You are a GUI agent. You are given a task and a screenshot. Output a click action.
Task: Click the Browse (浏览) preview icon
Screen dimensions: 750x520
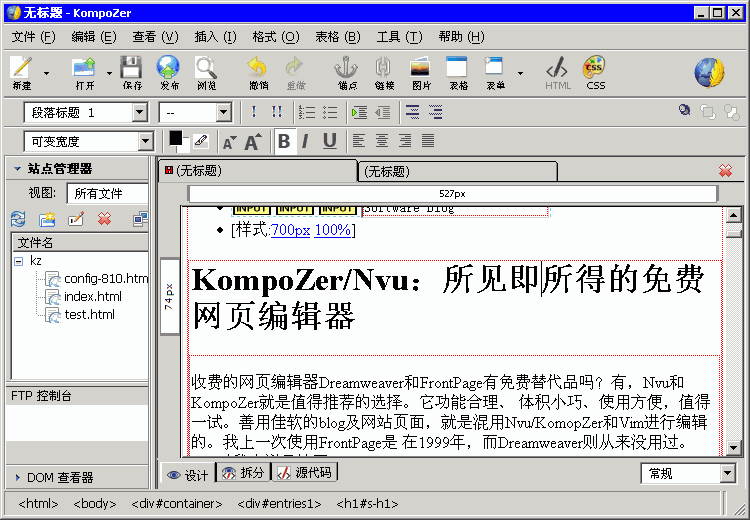tap(206, 69)
